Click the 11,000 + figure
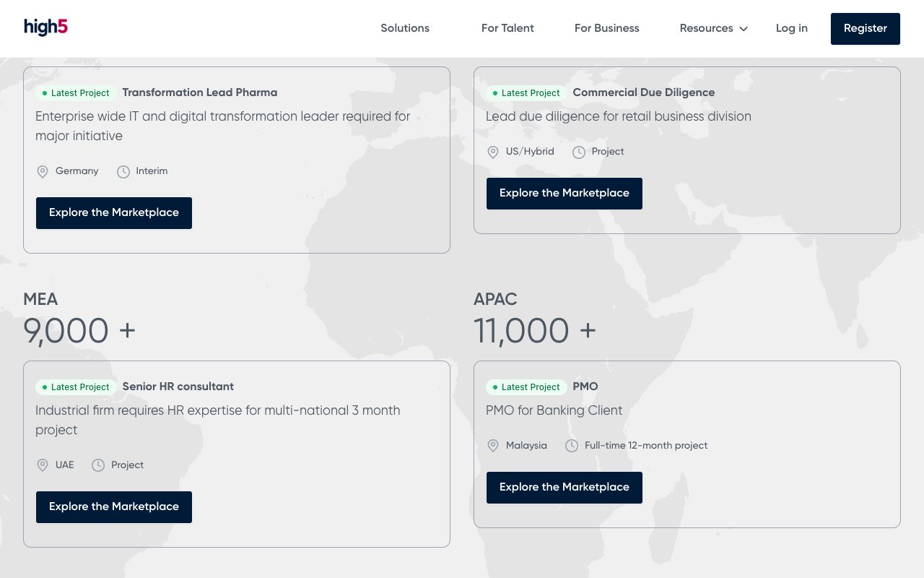This screenshot has height=578, width=924. click(535, 332)
